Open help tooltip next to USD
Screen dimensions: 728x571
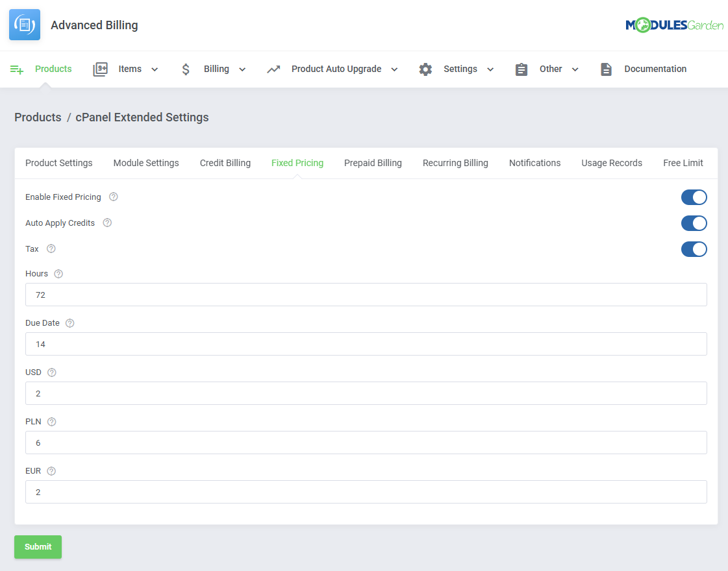click(x=51, y=372)
